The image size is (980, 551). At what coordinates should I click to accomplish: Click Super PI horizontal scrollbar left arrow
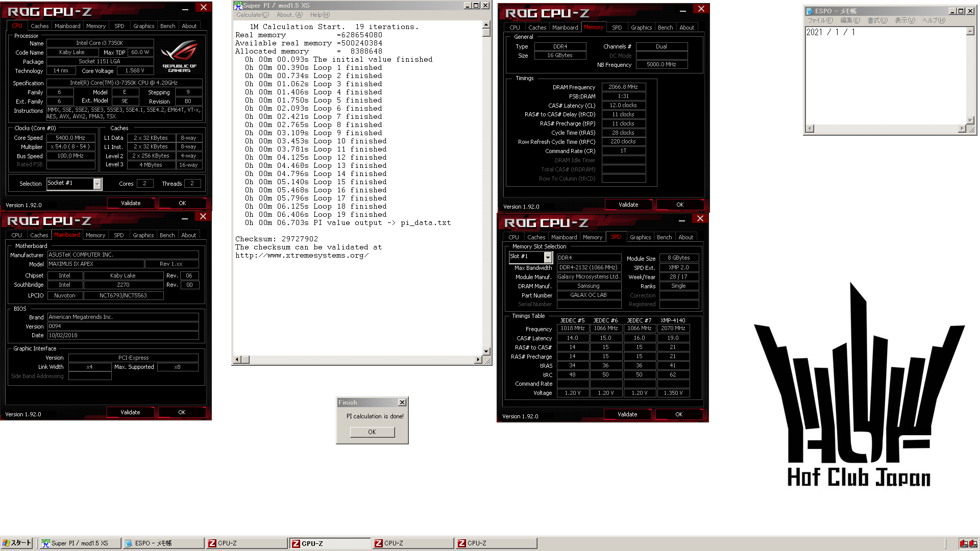237,360
